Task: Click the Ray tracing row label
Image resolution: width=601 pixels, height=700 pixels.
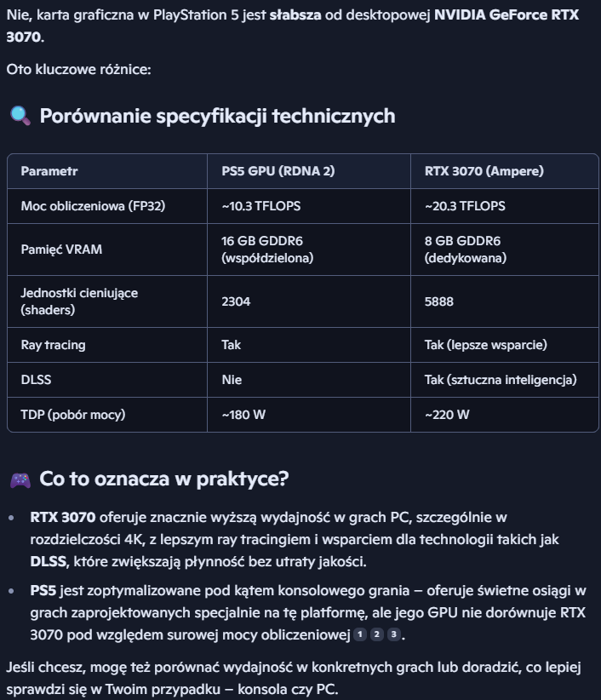Action: [53, 345]
